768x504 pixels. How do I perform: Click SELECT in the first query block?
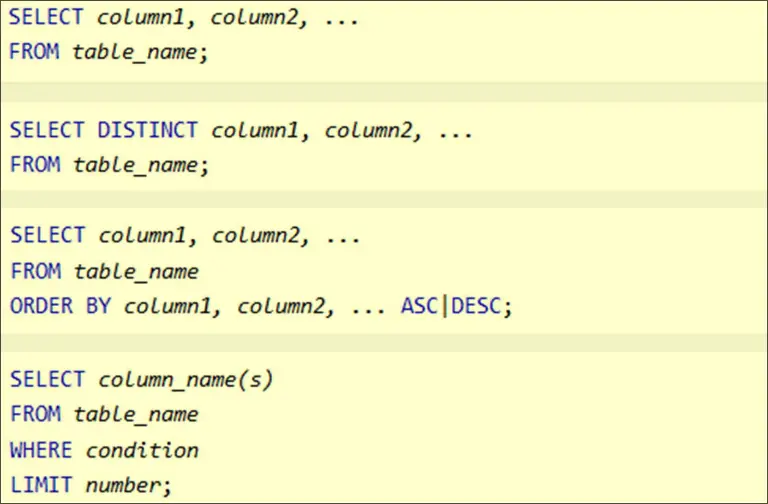pos(47,17)
